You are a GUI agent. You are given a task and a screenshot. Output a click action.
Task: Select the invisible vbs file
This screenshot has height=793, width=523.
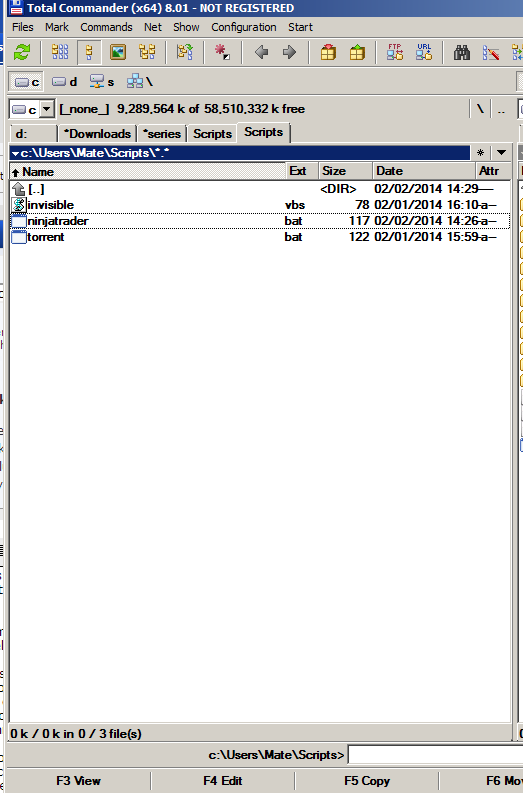tap(260, 205)
